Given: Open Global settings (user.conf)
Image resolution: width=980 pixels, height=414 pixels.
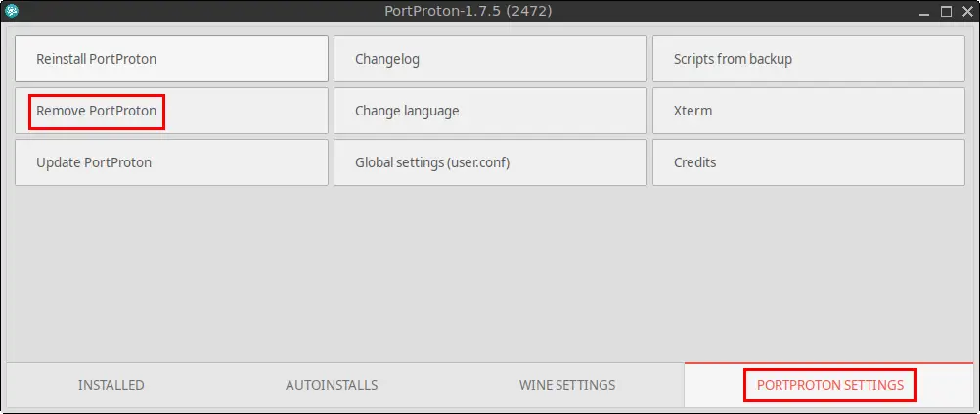Looking at the screenshot, I should click(490, 162).
